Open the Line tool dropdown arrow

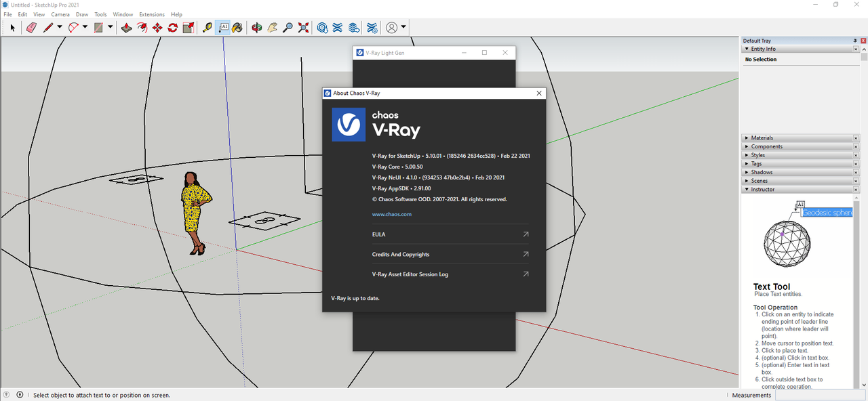60,28
